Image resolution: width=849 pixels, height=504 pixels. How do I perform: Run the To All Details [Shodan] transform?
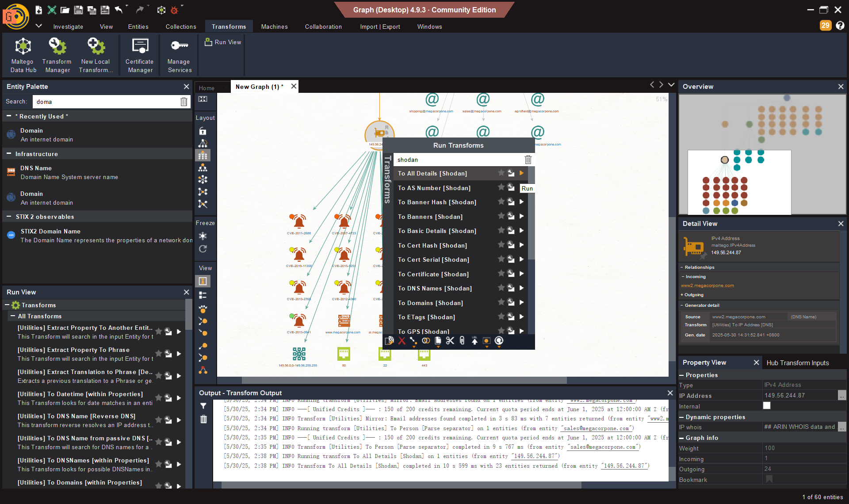(x=522, y=173)
